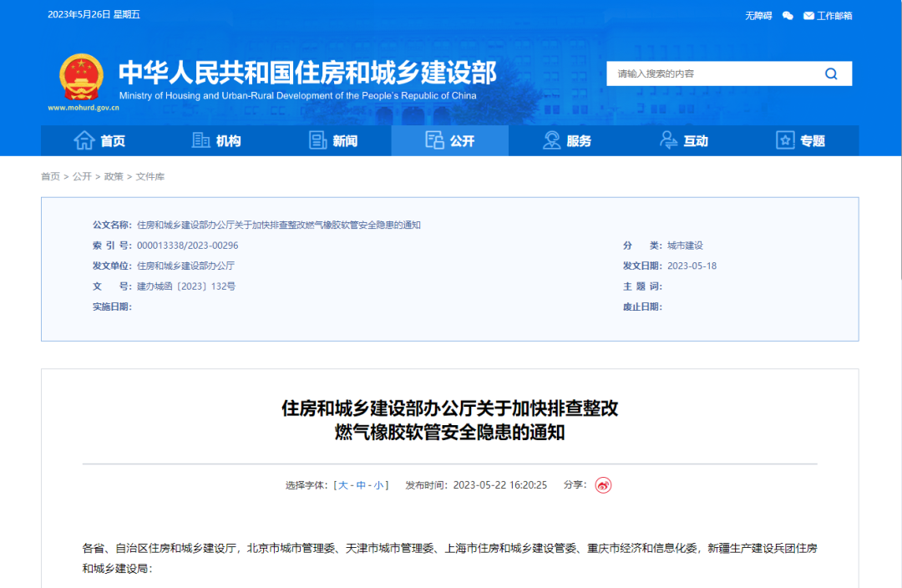Click the national emblem logo
Screen dimensions: 902x588
[x=81, y=77]
